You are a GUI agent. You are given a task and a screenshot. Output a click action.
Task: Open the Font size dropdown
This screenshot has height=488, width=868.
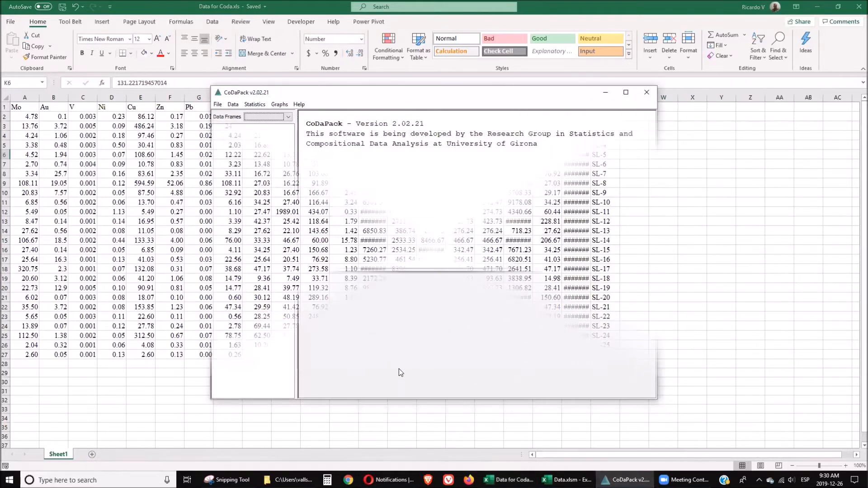tap(149, 39)
